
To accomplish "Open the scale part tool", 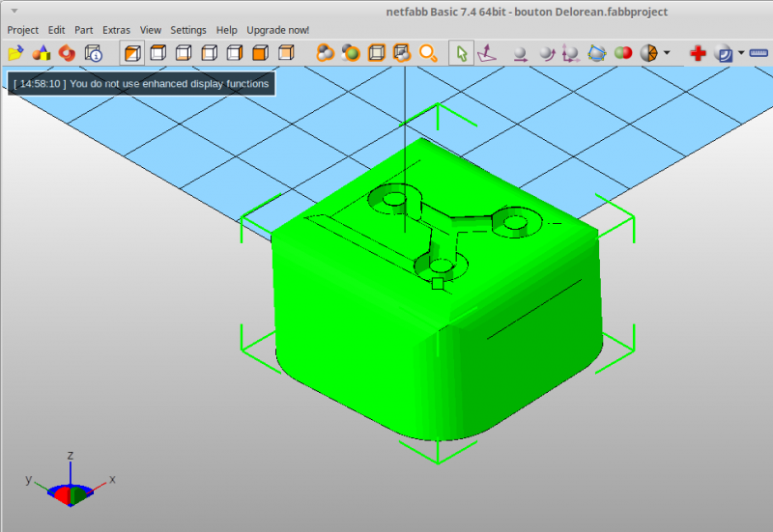I will (571, 53).
